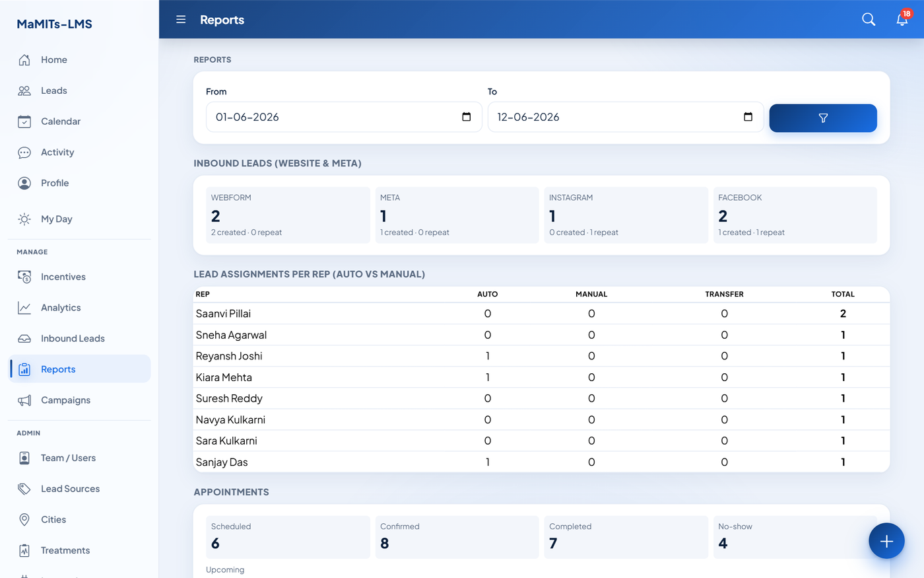Click the Analytics line chart icon
Viewport: 924px width, 578px height.
point(24,308)
